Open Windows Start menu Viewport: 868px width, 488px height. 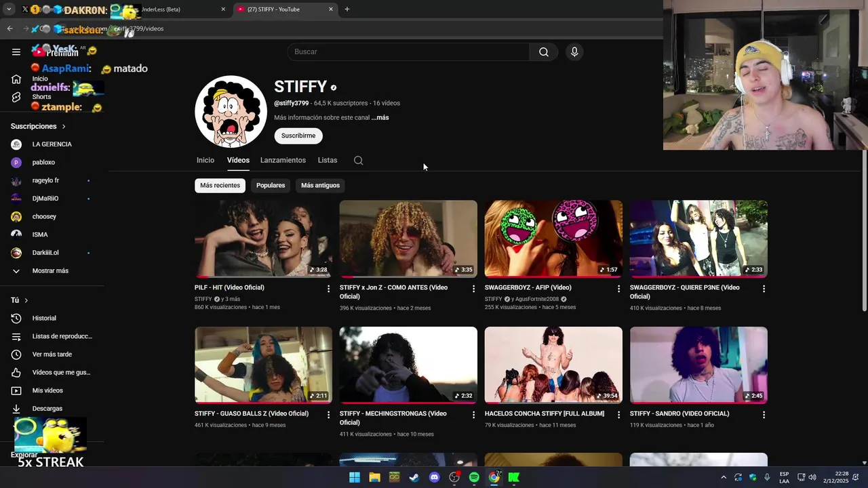pyautogui.click(x=355, y=477)
